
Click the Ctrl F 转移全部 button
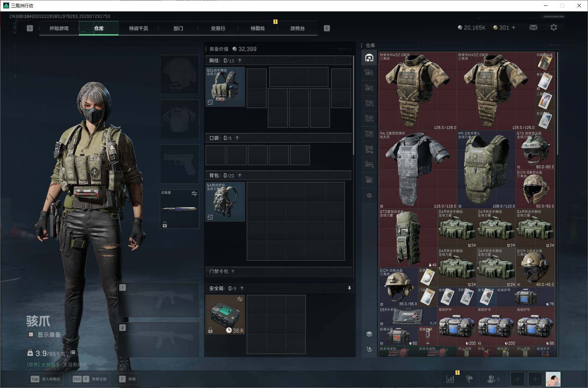pos(90,379)
